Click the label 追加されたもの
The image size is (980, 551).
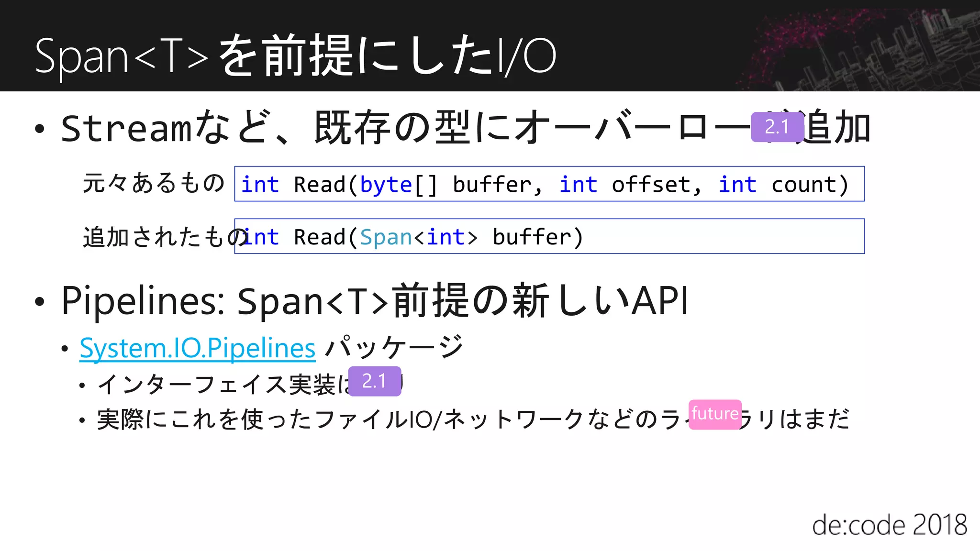[165, 237]
